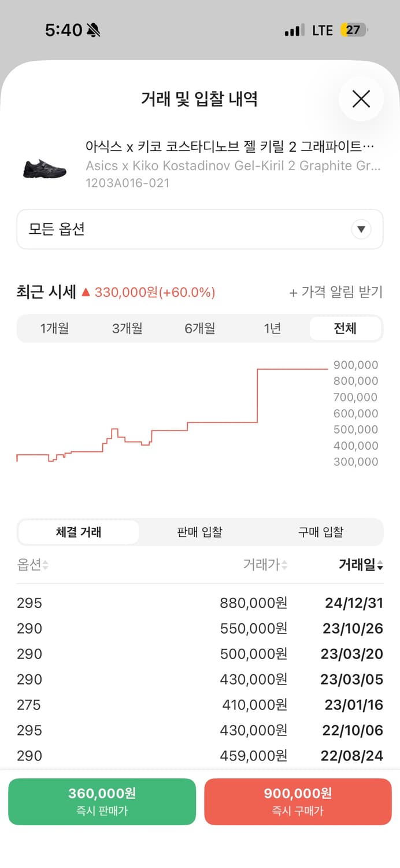The height and width of the screenshot is (868, 400).
Task: Tap the green 360,000원 즉시 판매가 button
Action: click(102, 801)
